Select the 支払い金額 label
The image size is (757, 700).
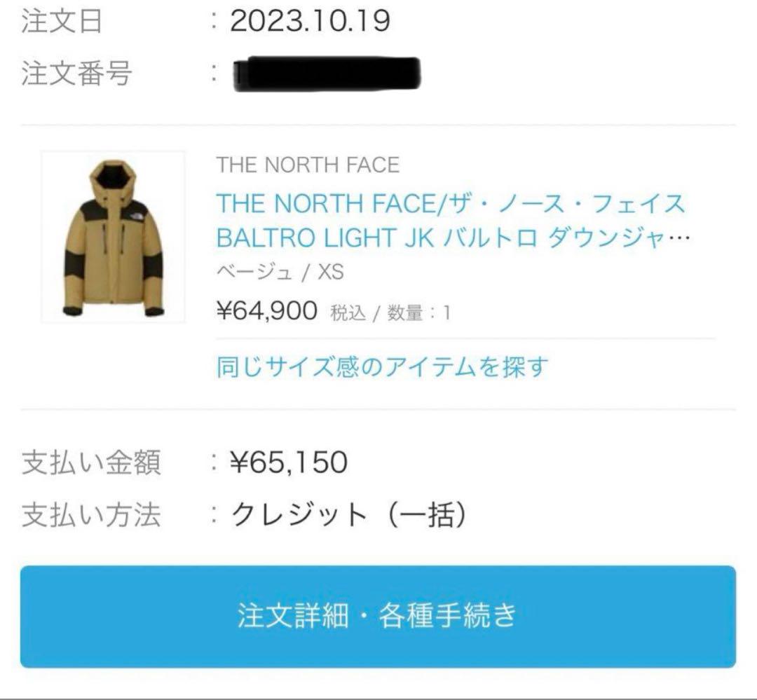click(x=91, y=462)
